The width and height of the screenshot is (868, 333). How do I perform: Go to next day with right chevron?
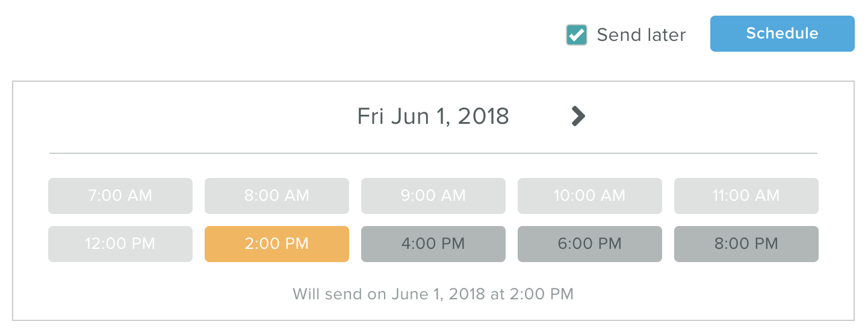click(578, 115)
